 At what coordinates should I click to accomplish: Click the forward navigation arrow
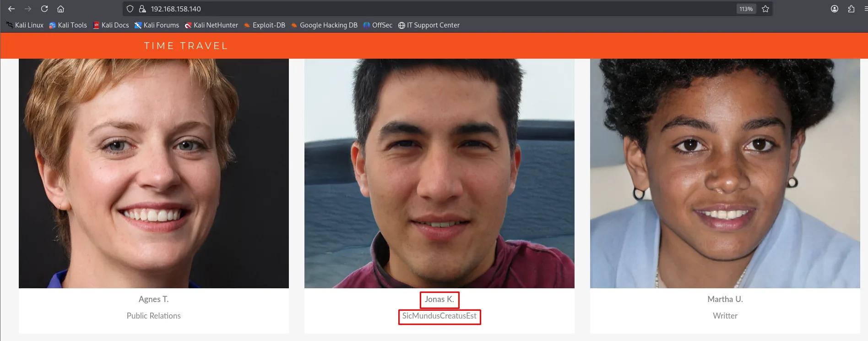click(28, 9)
